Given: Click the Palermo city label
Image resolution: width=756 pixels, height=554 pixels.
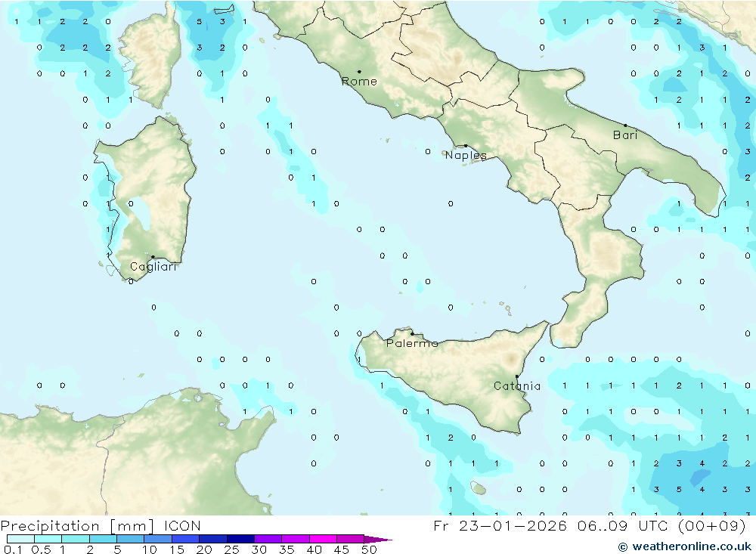Looking at the screenshot, I should (x=412, y=343).
